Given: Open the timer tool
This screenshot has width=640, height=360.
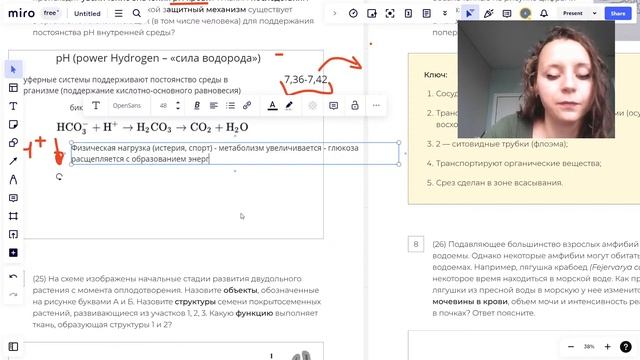Looking at the screenshot, I should pos(353,13).
